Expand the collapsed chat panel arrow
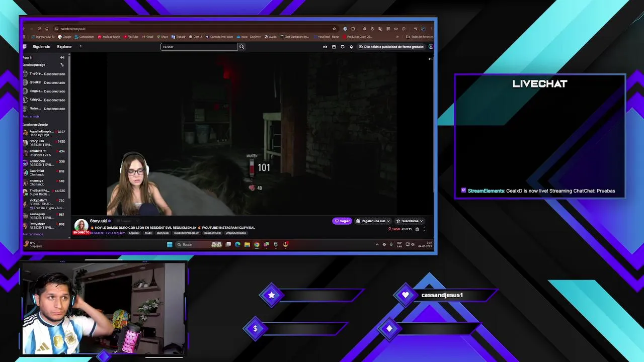Viewport: 644px width, 362px height. point(430,59)
